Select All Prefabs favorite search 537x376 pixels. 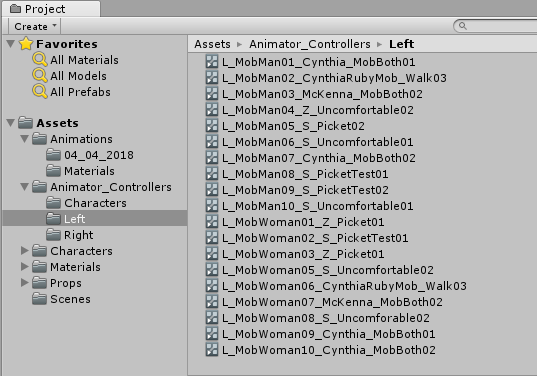[80, 92]
